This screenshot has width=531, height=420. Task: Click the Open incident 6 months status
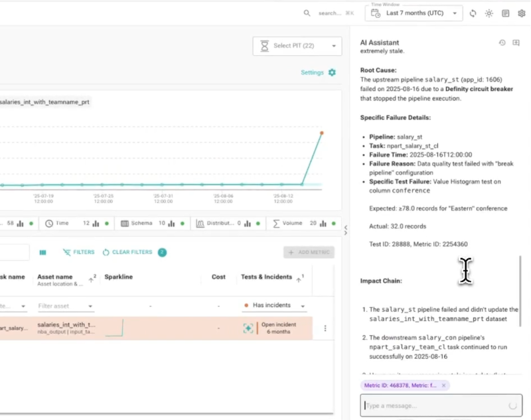[x=278, y=328]
